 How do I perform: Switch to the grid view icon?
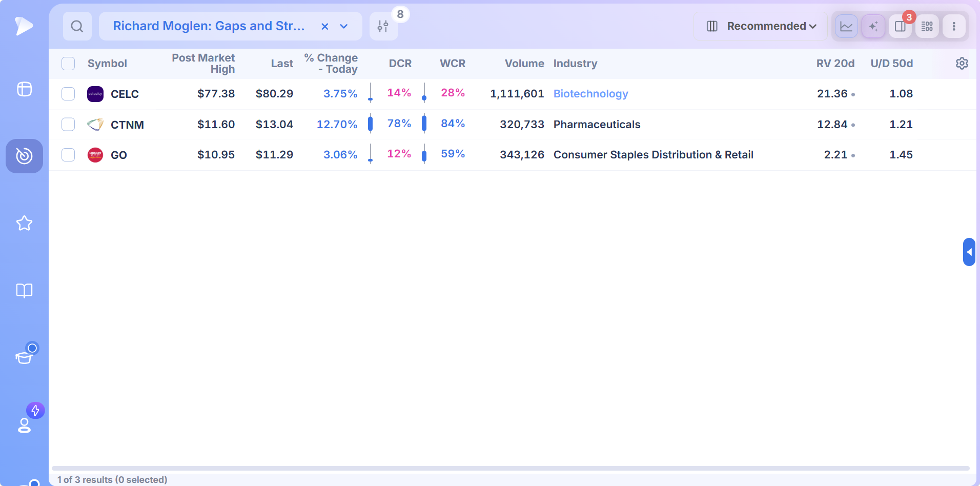pos(927,26)
